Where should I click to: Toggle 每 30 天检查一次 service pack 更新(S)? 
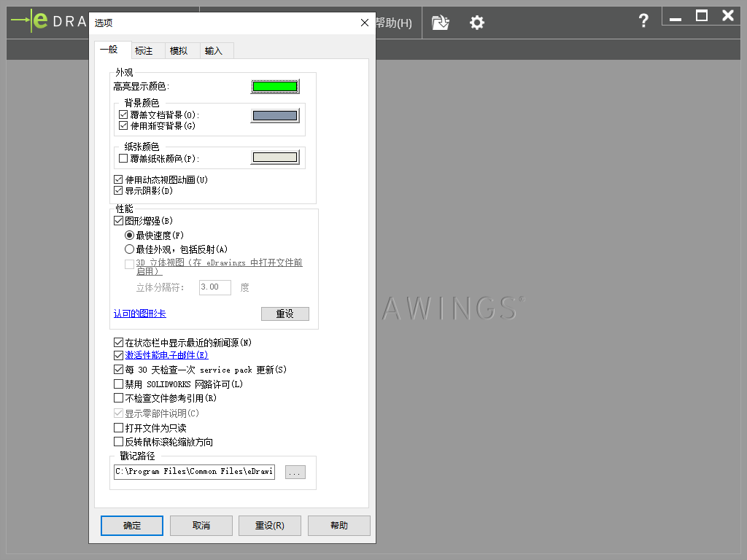[119, 369]
